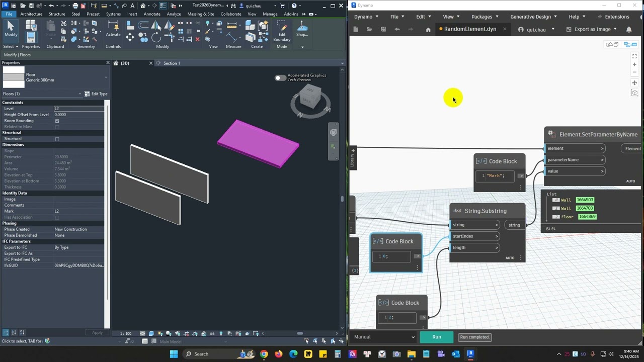Click the Run button in Dynamo
This screenshot has height=362, width=644.
coord(437,337)
